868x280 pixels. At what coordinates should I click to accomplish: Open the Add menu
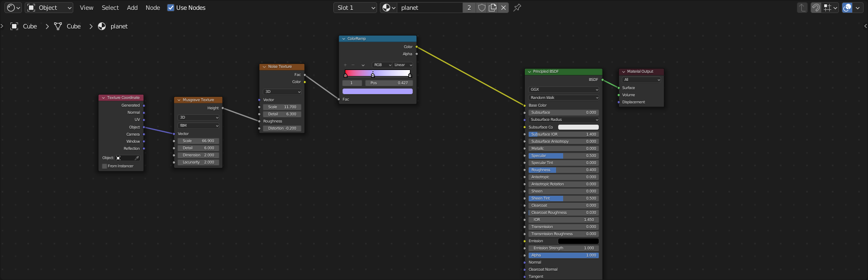coord(132,8)
